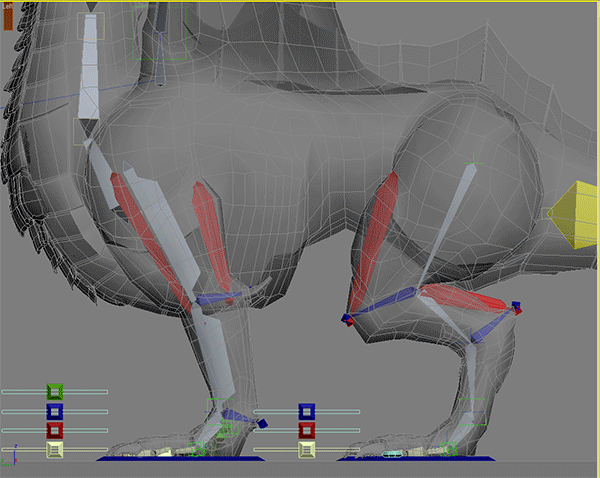
Task: Select the red bone between rear knee and hock
Action: pos(465,298)
